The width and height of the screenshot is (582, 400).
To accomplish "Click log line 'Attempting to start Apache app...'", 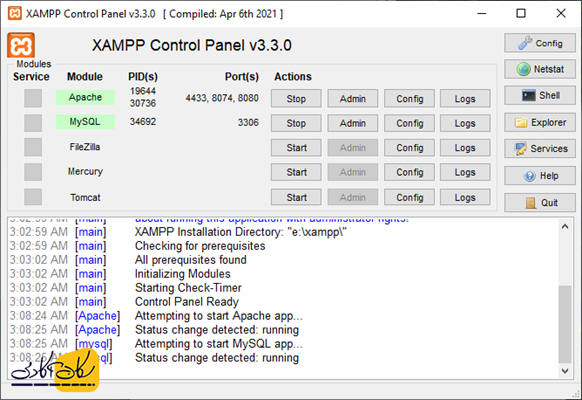I will tap(219, 316).
